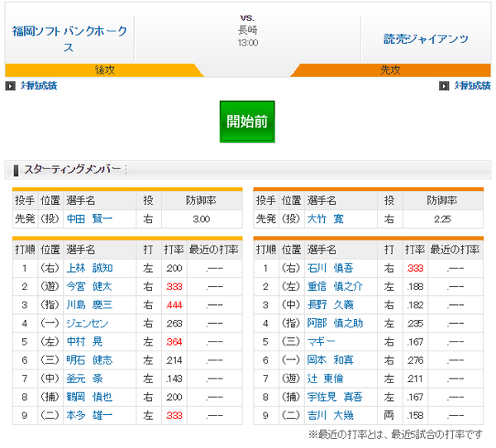Open 読売ジャイアンツ team link
This screenshot has height=448, width=496.
coord(426,39)
